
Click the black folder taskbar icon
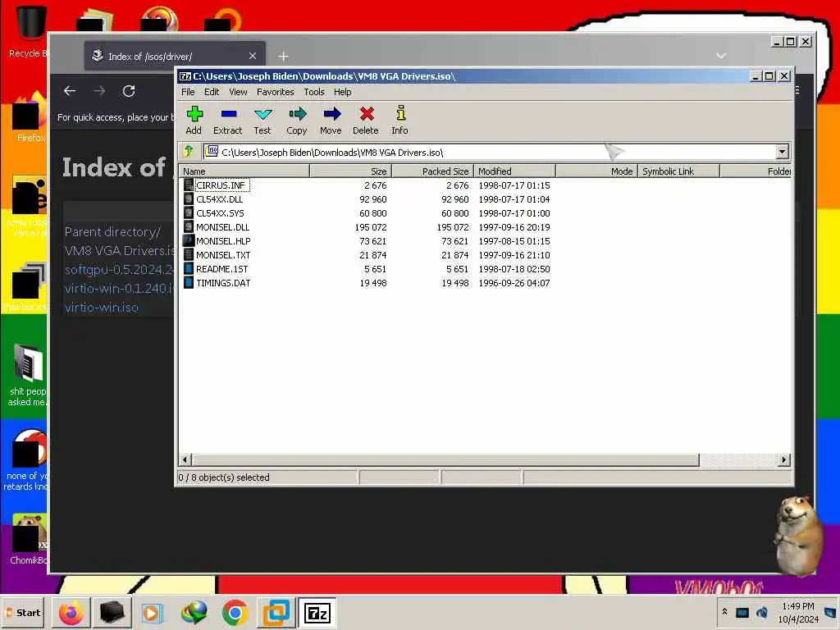[112, 613]
